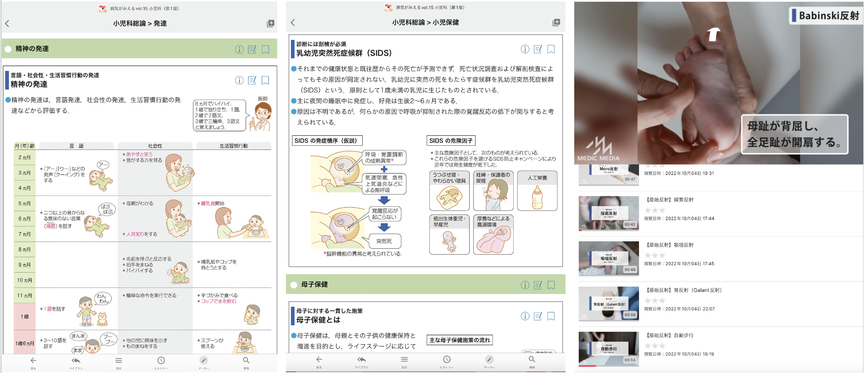Tap the Babinski反射 video player
868x373 pixels.
pos(719,83)
